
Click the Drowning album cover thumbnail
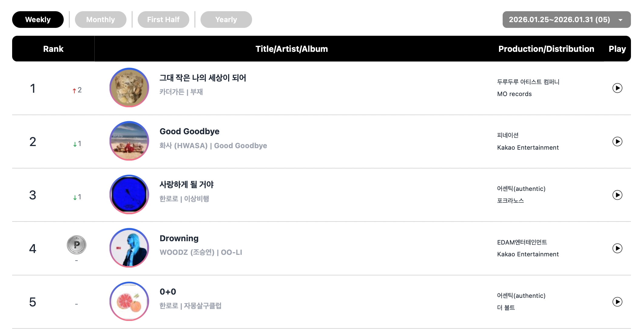click(129, 248)
